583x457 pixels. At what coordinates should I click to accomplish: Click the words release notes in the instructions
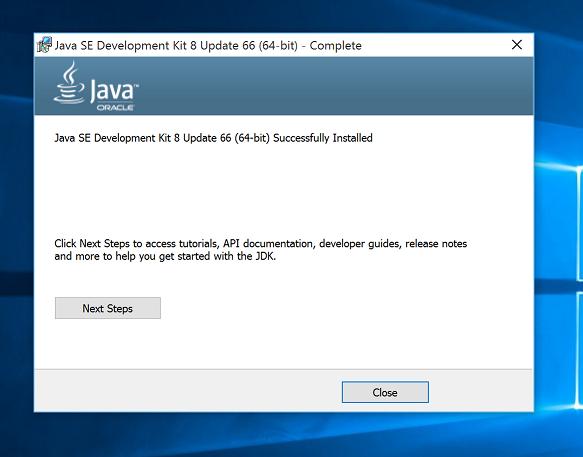(x=436, y=244)
